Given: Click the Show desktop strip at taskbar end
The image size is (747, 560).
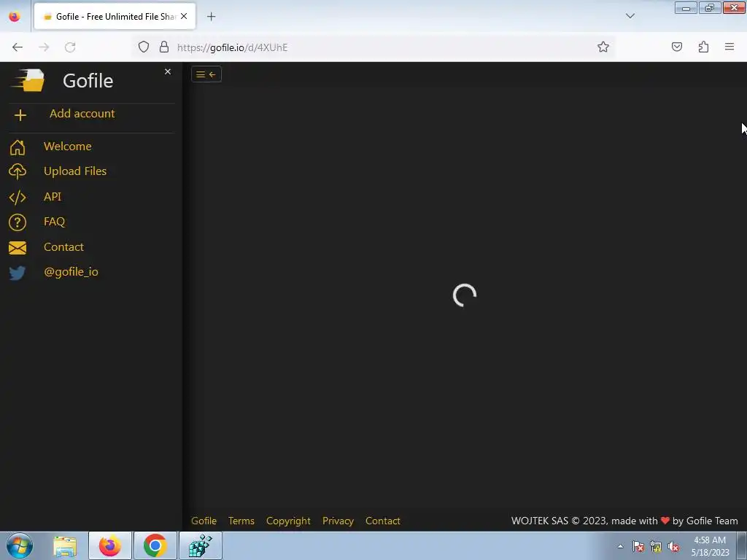Looking at the screenshot, I should tap(742, 545).
